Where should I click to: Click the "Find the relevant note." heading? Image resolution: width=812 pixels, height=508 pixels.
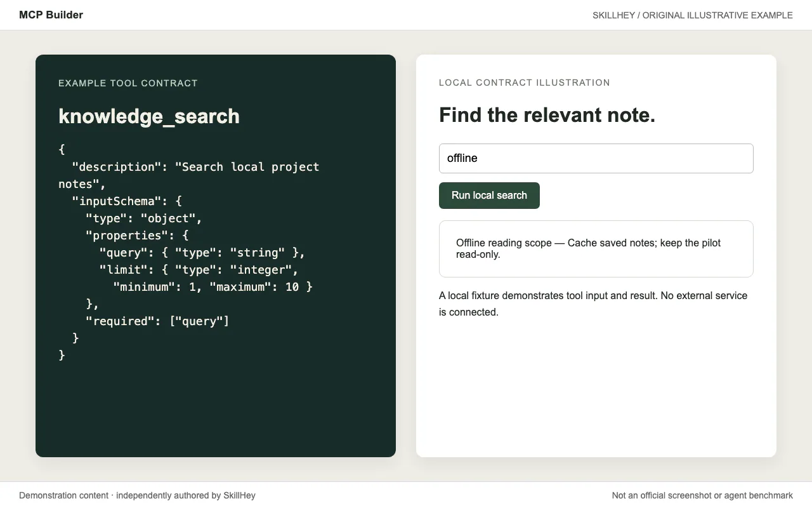(547, 115)
